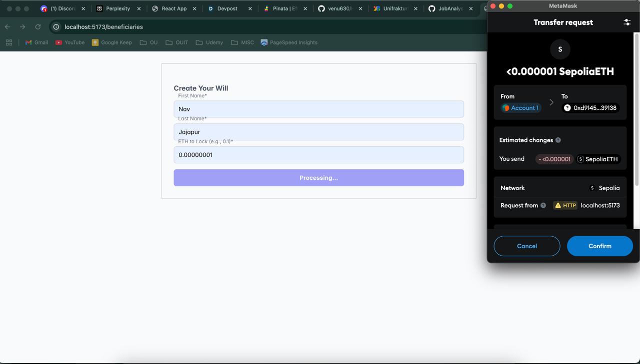Close the Discord tab
Viewport: 640px width, 364px height.
[83, 8]
